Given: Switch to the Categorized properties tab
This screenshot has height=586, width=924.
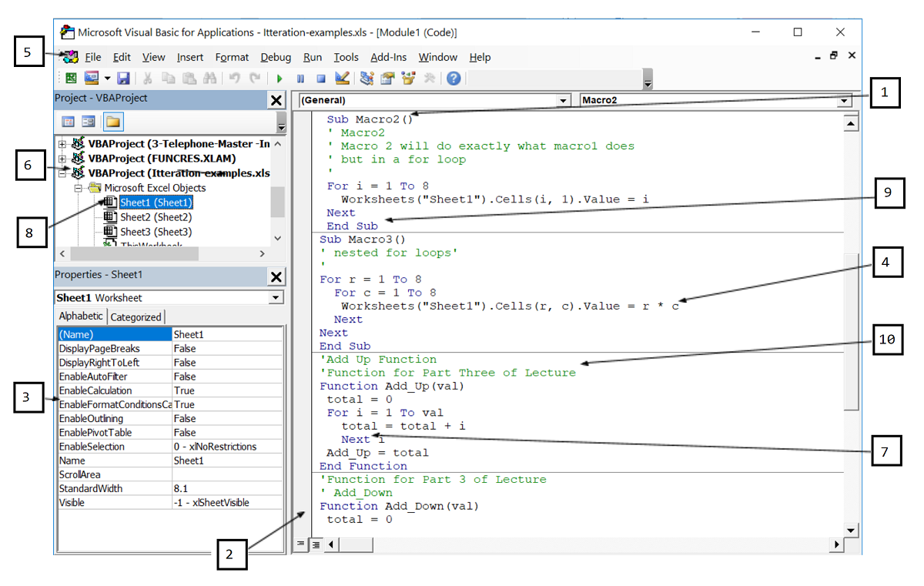Looking at the screenshot, I should click(136, 316).
